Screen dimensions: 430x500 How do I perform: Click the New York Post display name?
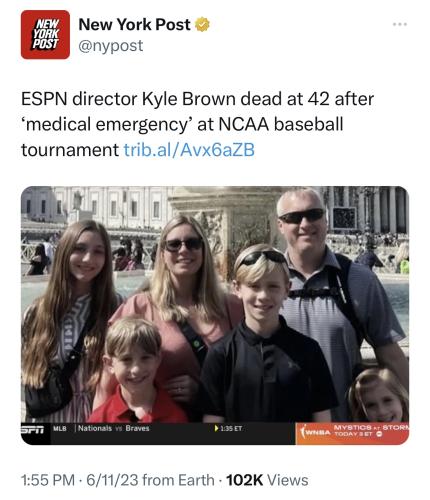click(x=134, y=24)
